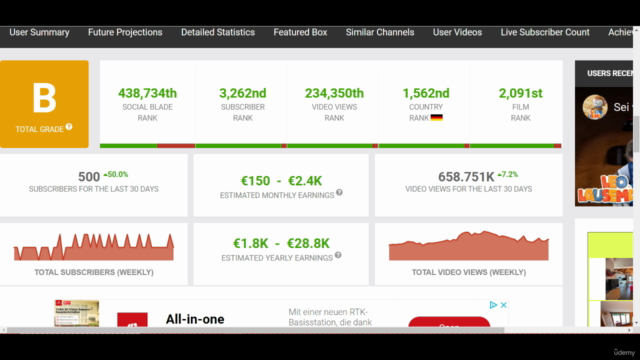The image size is (640, 360).
Task: Go to Similar Channels tab
Action: [380, 32]
